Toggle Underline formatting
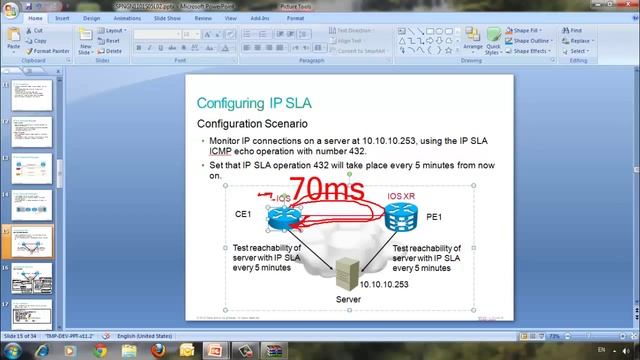 point(160,48)
